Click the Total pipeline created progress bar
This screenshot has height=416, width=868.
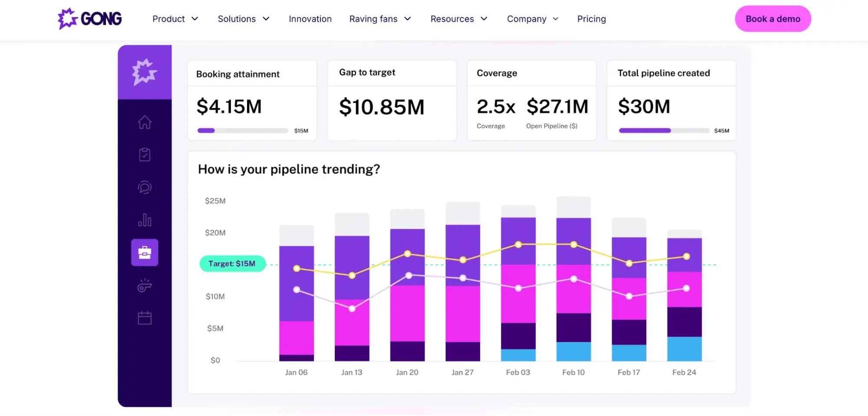(664, 130)
